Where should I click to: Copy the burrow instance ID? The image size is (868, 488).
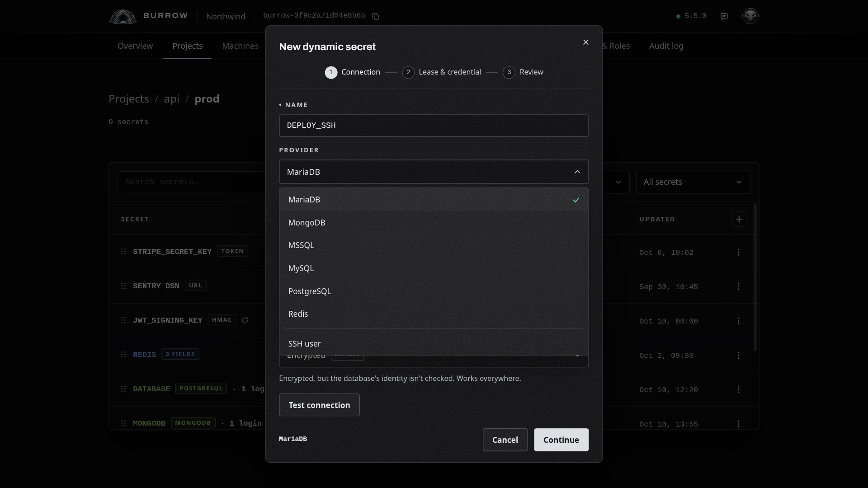point(375,16)
